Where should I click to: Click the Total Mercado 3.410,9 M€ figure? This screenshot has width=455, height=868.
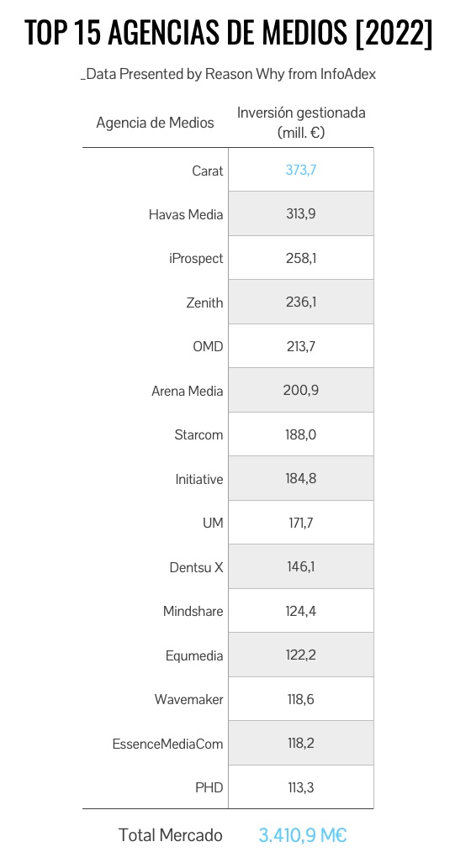pyautogui.click(x=303, y=835)
